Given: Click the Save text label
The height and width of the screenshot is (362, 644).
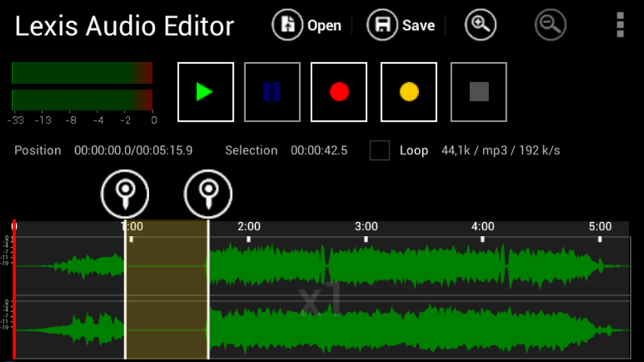Looking at the screenshot, I should pyautogui.click(x=418, y=26).
